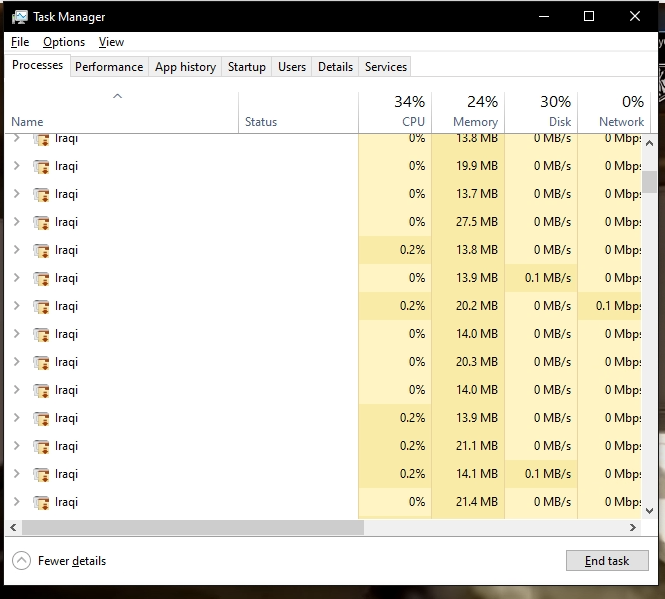Click the End task button

coord(607,561)
